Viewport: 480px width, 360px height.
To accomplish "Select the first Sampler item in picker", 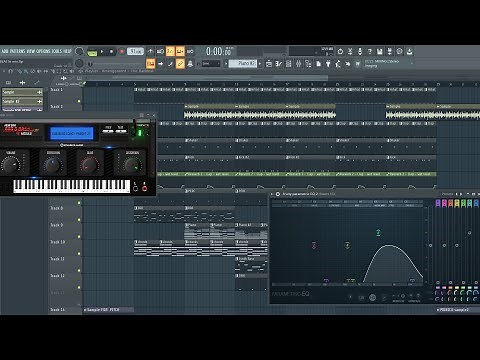I will click(x=22, y=92).
